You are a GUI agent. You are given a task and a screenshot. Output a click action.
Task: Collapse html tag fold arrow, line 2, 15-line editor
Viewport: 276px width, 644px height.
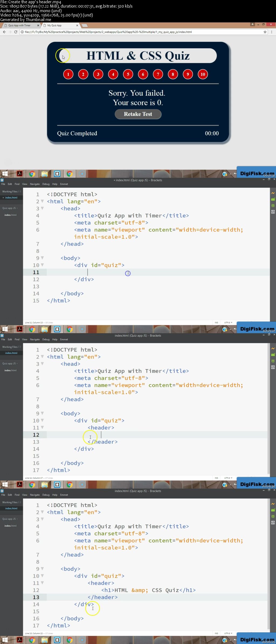[42, 201]
